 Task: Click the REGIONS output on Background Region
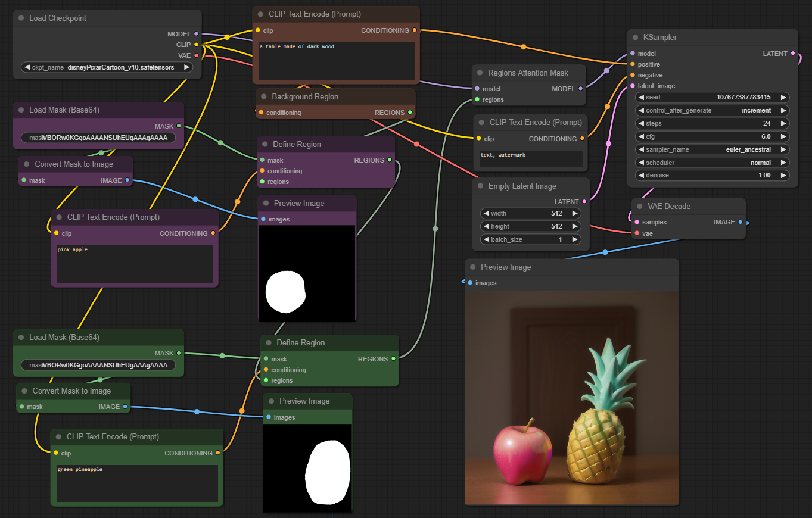click(410, 113)
